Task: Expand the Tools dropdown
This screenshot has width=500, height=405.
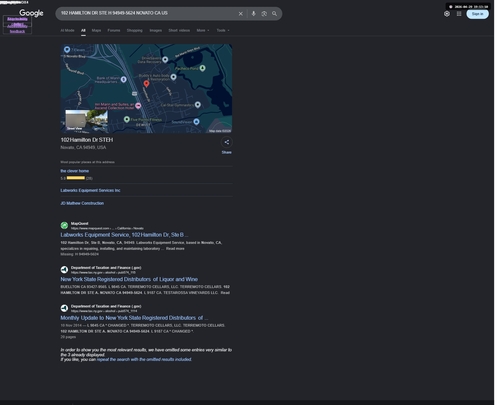Action: (x=223, y=30)
